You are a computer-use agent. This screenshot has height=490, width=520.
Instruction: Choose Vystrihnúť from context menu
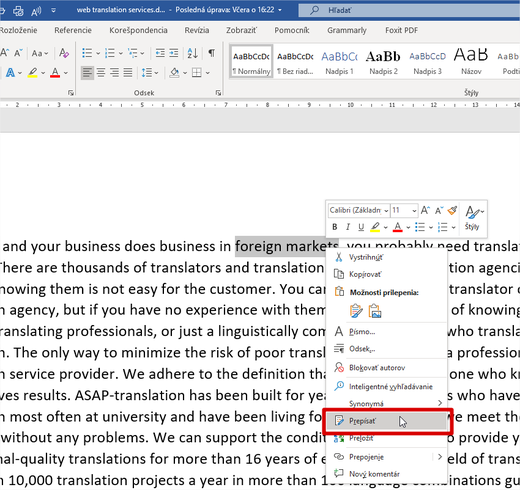click(x=387, y=257)
